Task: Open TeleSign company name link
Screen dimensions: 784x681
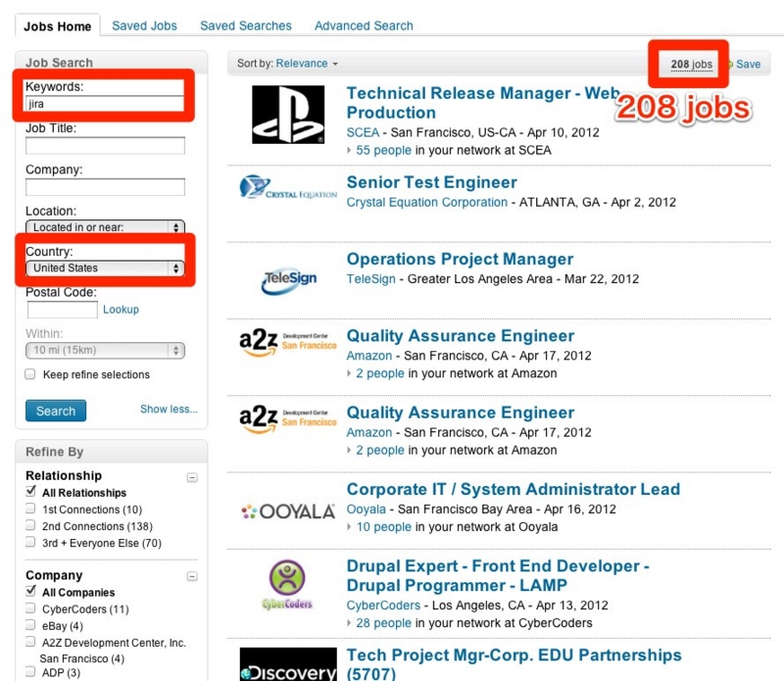Action: (x=371, y=279)
